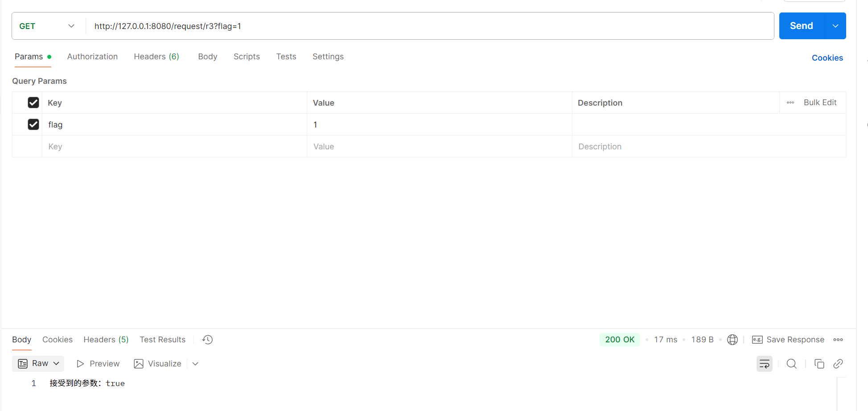868x411 pixels.
Task: Click the empty Value placeholder cell
Action: [x=440, y=146]
